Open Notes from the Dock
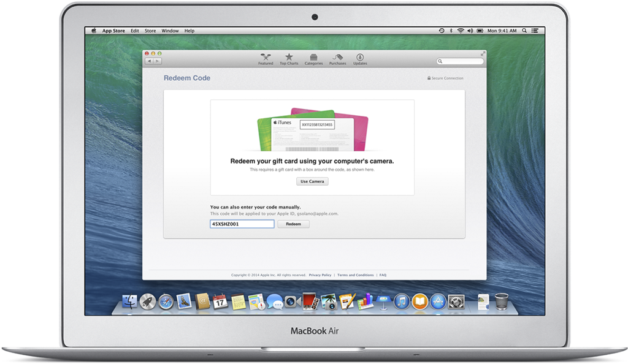The height and width of the screenshot is (364, 628). (238, 302)
